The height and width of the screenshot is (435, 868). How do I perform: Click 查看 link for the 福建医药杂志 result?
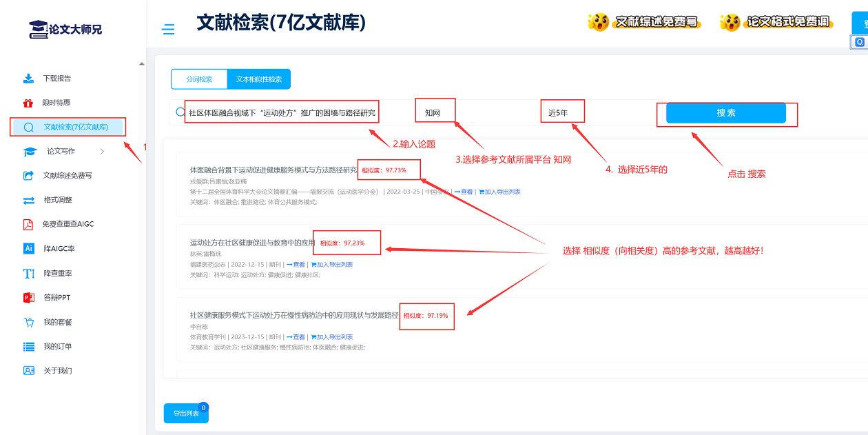[296, 265]
